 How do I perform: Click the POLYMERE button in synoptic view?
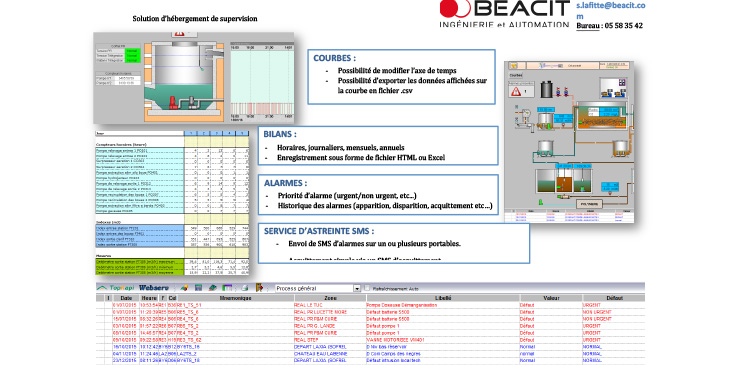coord(589,204)
